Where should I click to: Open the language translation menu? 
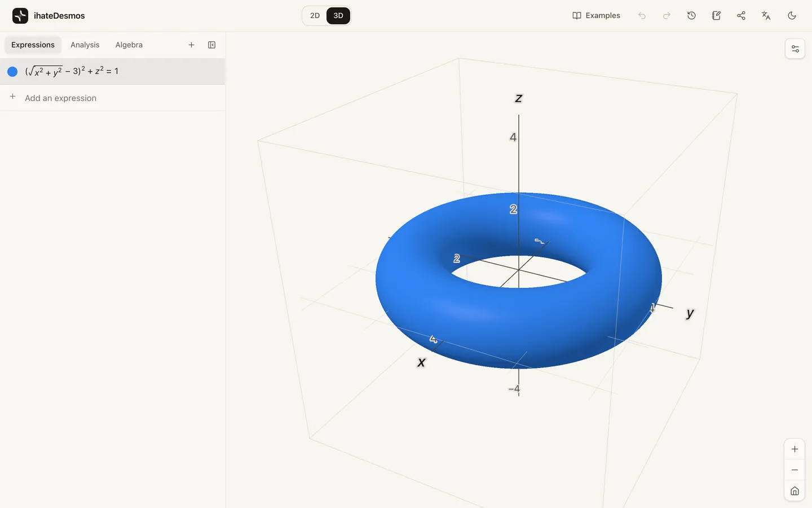tap(766, 16)
